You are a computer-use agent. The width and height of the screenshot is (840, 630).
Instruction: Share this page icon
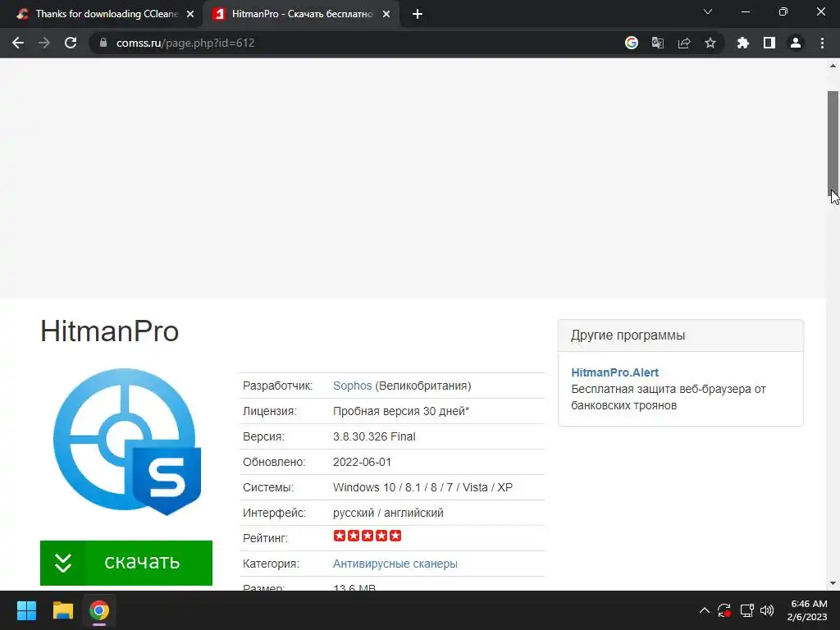pos(684,43)
